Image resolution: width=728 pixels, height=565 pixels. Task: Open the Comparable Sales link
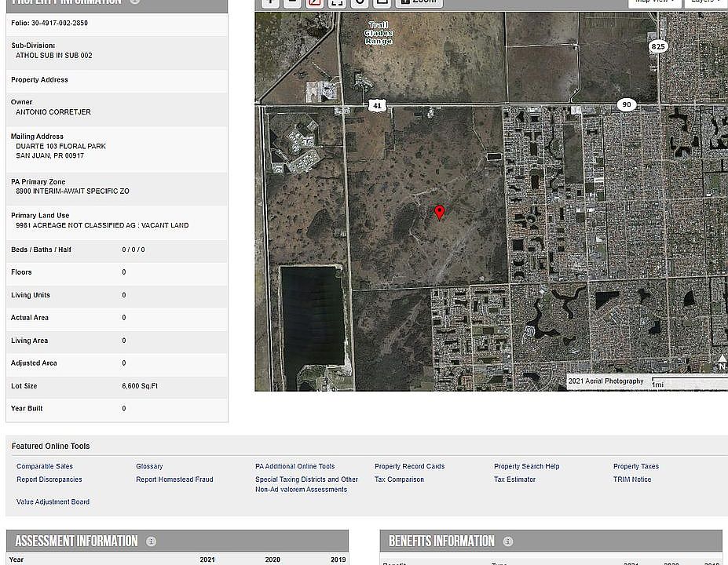pos(45,466)
